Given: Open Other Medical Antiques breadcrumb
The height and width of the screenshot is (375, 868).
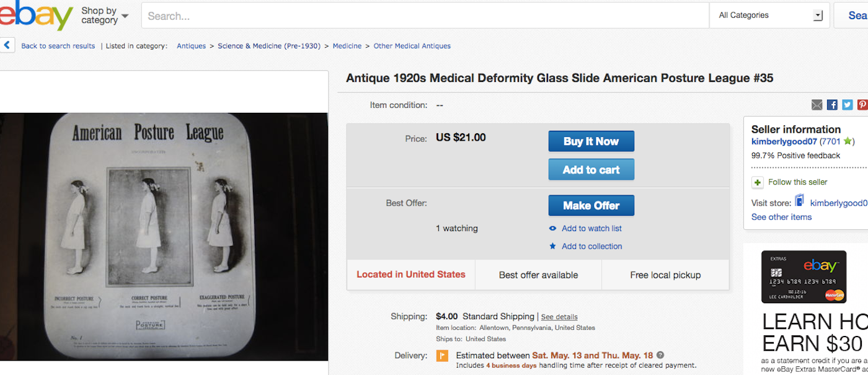Looking at the screenshot, I should [x=412, y=46].
